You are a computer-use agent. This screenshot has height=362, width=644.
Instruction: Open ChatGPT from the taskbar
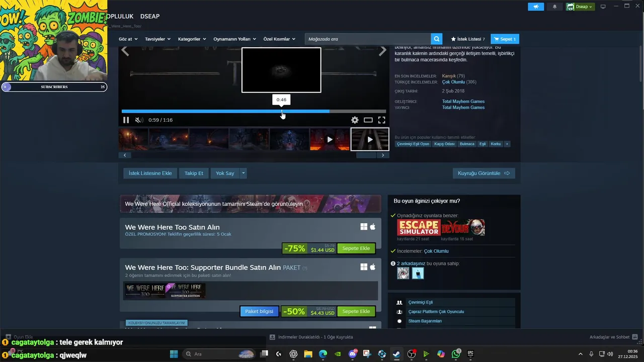[294, 354]
